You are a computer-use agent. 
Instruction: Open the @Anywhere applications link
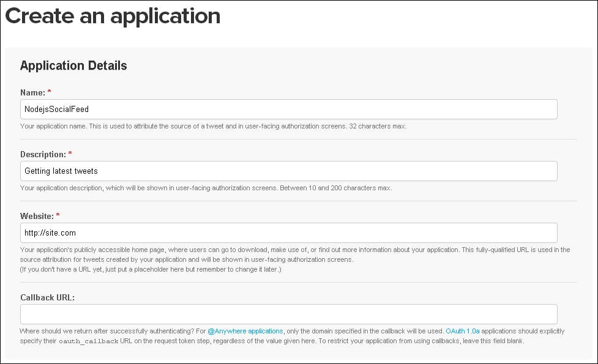point(245,331)
